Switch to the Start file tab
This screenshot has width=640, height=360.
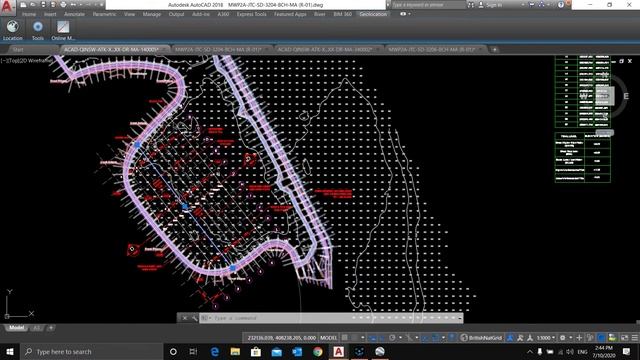point(18,49)
